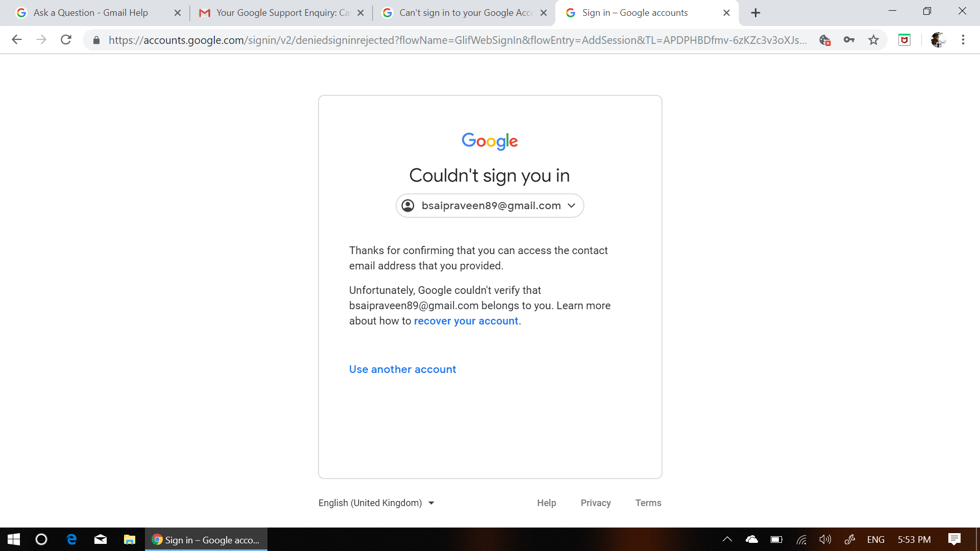The image size is (980, 551).
Task: Select the Terms page
Action: coord(649,503)
